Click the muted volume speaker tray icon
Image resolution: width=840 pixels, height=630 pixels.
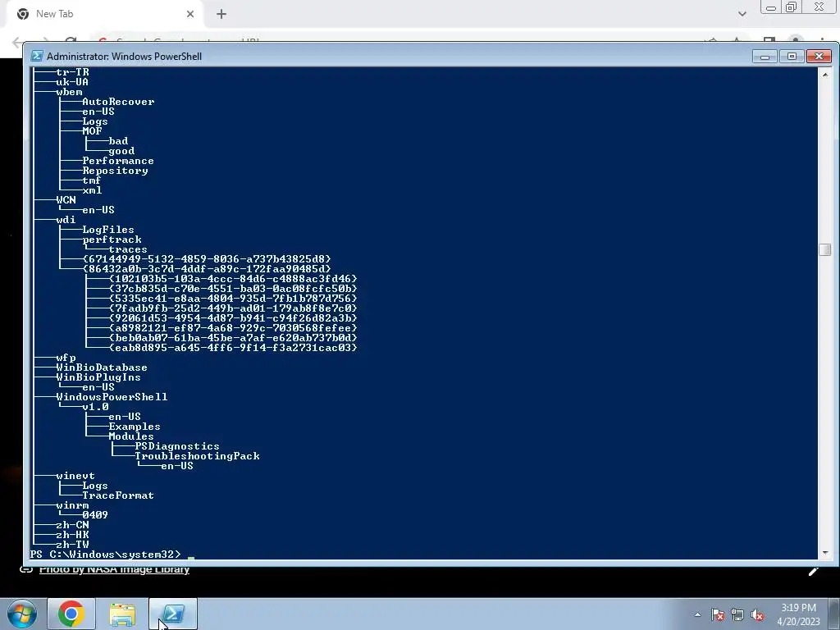click(x=757, y=615)
